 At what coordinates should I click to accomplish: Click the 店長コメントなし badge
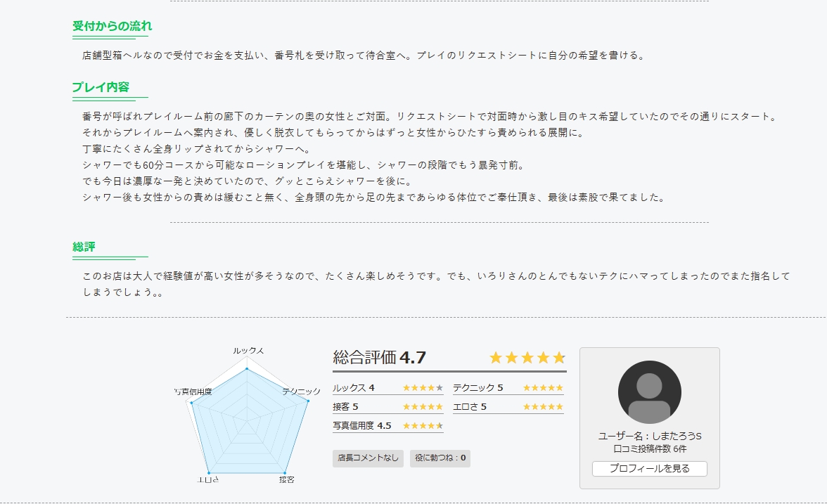pyautogui.click(x=368, y=458)
